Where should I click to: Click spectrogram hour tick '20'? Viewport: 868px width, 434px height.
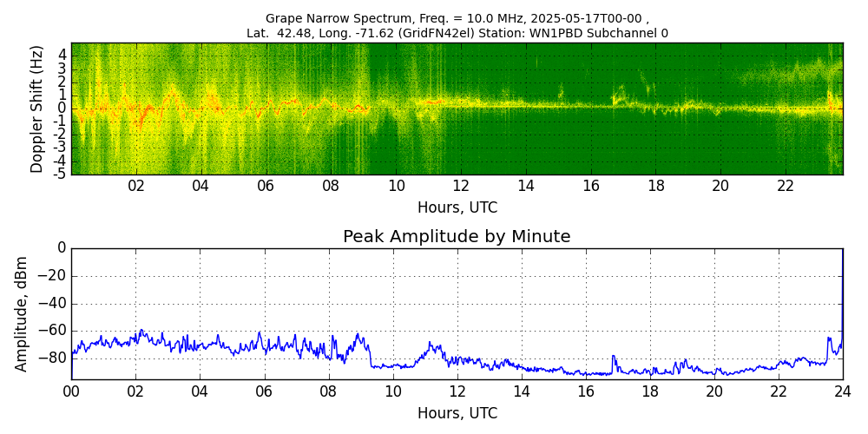720,187
